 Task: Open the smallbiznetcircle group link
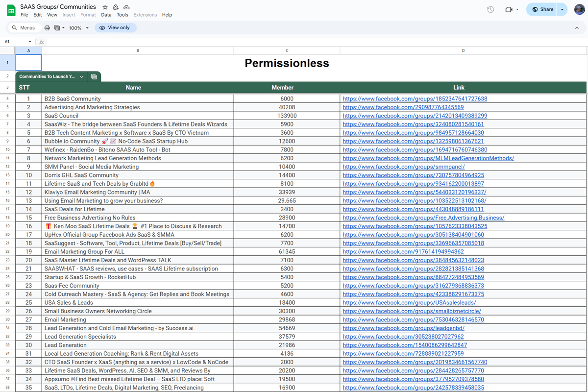coord(412,311)
